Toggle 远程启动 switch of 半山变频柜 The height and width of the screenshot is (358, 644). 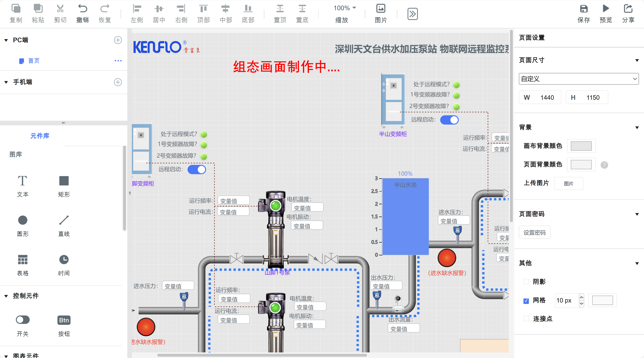pyautogui.click(x=449, y=120)
